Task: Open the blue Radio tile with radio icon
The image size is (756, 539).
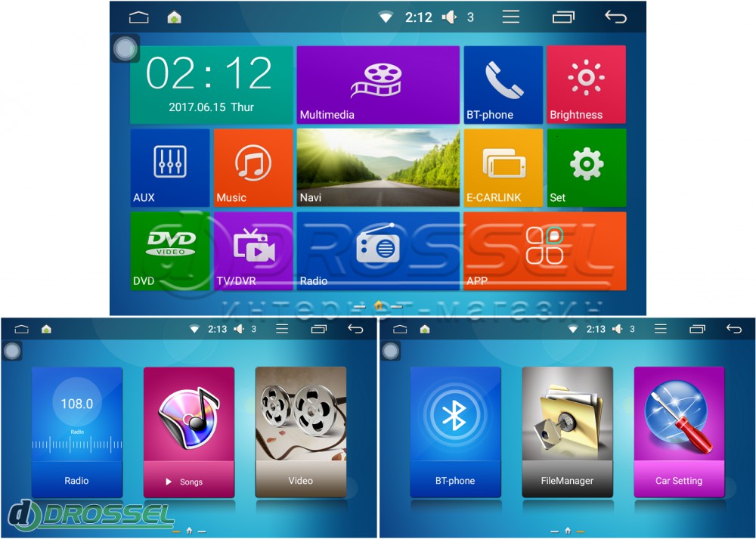Action: pos(377,251)
